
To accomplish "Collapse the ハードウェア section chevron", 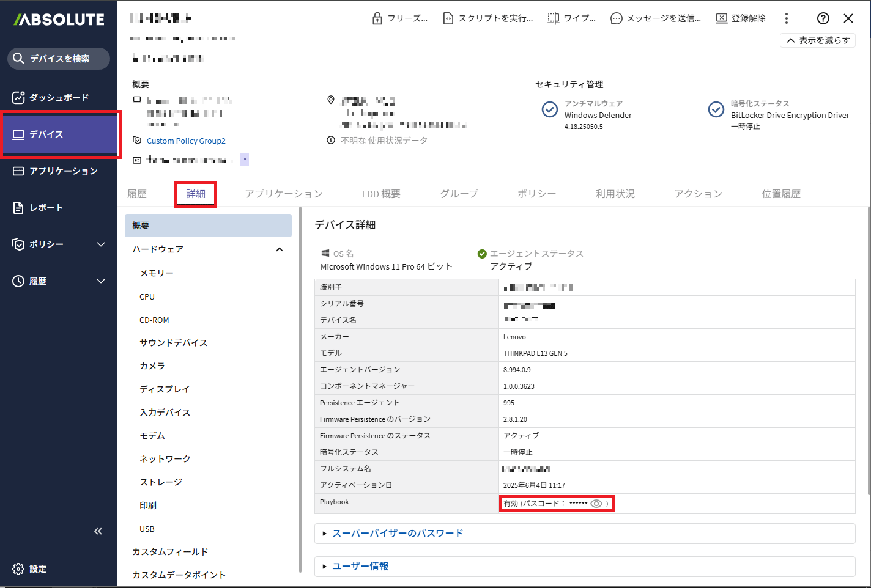I will coord(280,249).
